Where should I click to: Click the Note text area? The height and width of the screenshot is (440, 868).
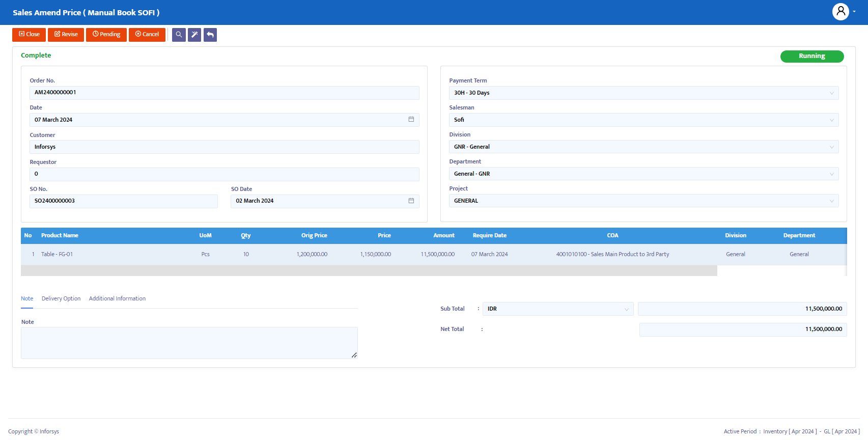pos(189,343)
